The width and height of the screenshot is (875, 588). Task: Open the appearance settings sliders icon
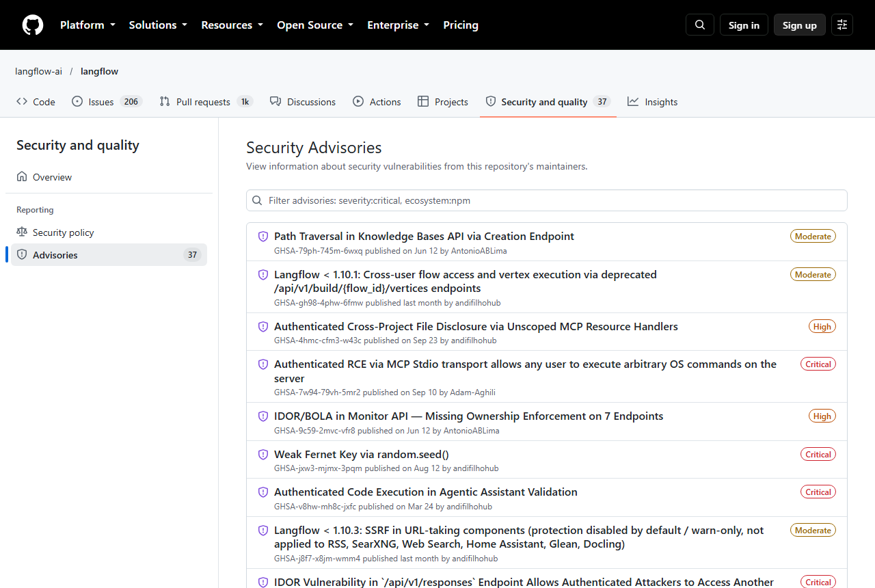point(842,25)
